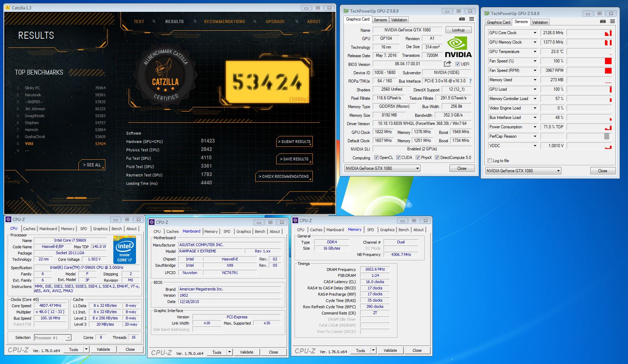Click GPU-Z app icon in Graphics Card window title
This screenshot has height=364, width=628.
tap(346, 11)
